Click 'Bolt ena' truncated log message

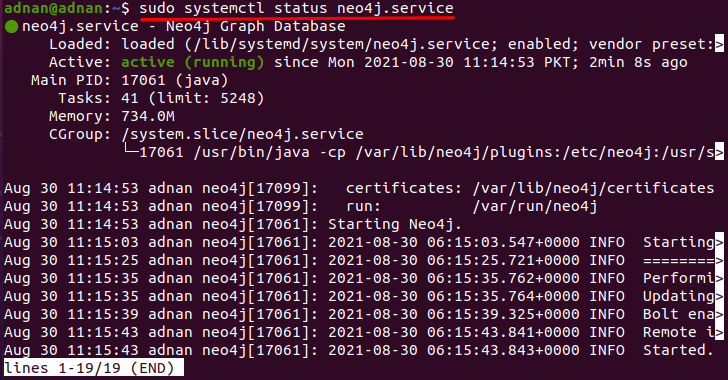678,314
